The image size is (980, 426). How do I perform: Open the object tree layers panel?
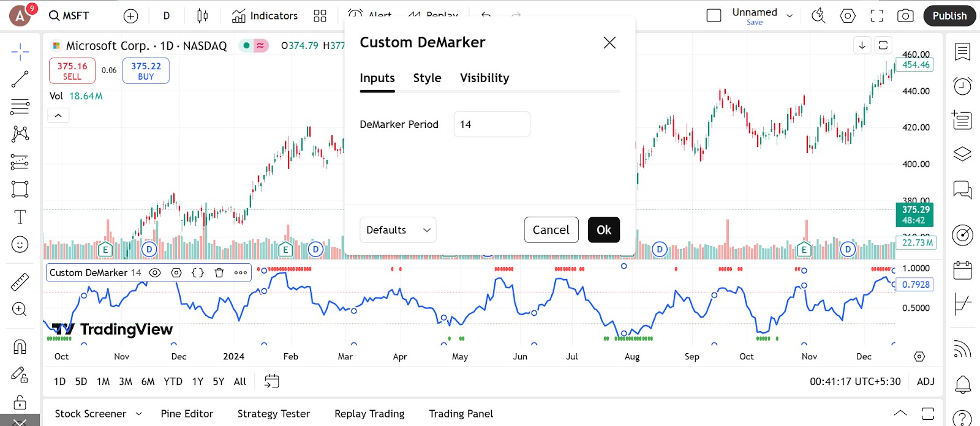coord(962,154)
